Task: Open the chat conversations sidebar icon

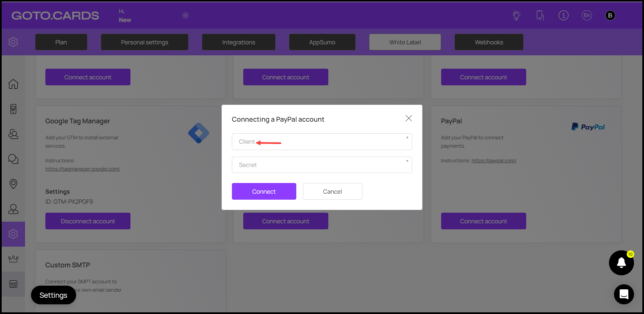Action: pos(13,159)
